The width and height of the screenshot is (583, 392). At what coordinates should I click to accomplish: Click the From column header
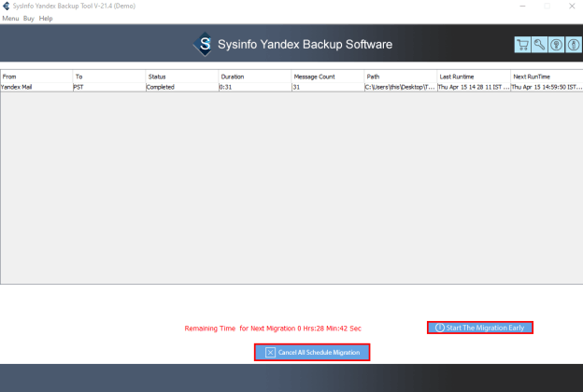coord(36,77)
